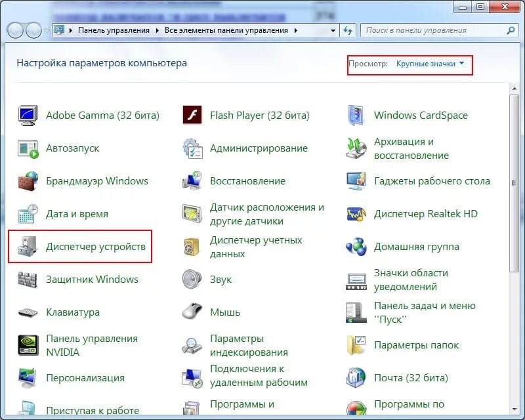Expand arrow after Все элементы панели управления

[x=296, y=30]
